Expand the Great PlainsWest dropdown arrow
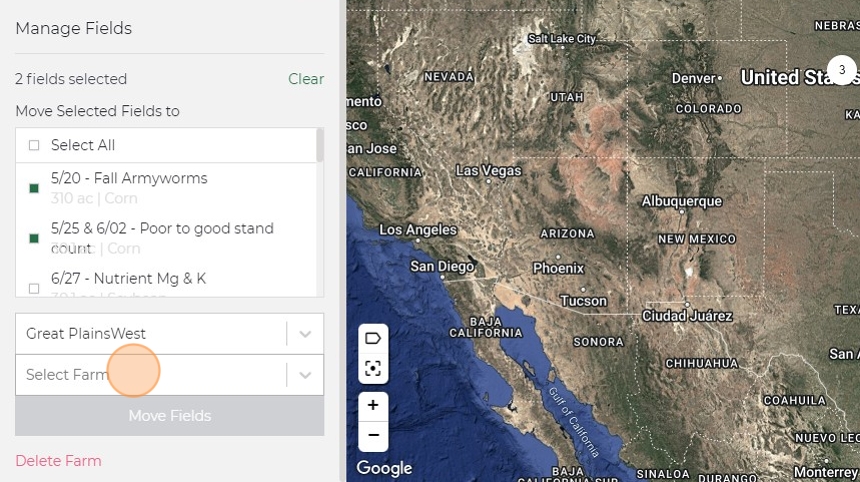 pos(305,334)
